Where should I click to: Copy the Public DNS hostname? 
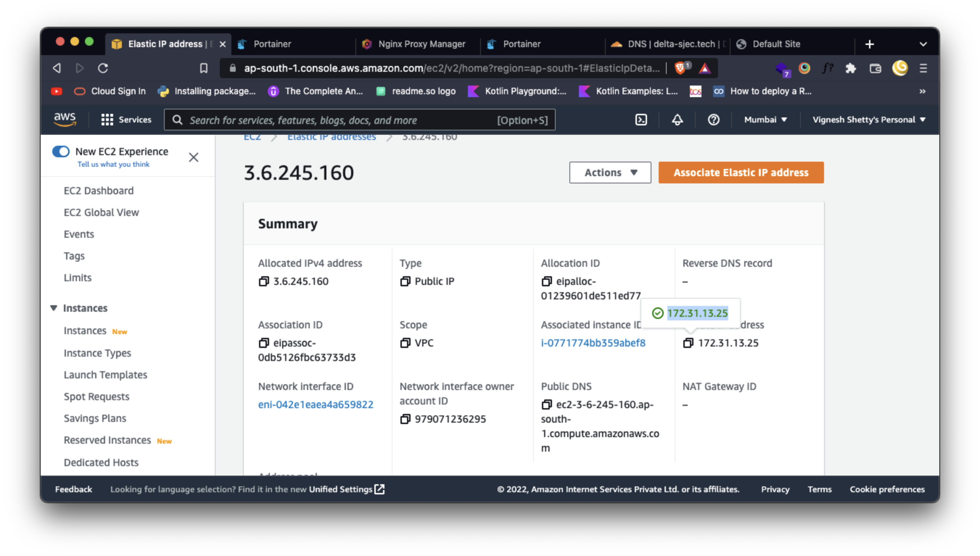[546, 404]
